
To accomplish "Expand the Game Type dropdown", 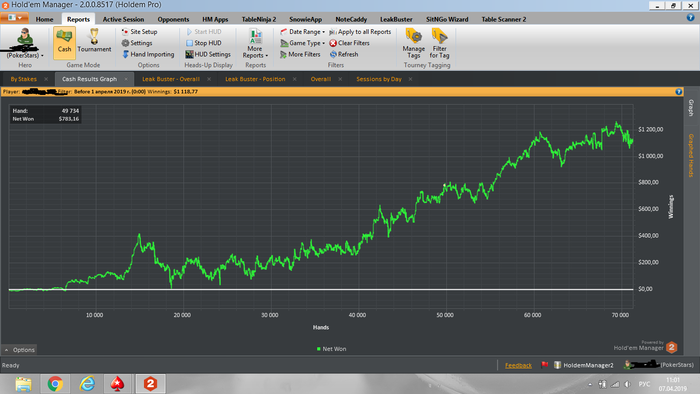I will [303, 43].
